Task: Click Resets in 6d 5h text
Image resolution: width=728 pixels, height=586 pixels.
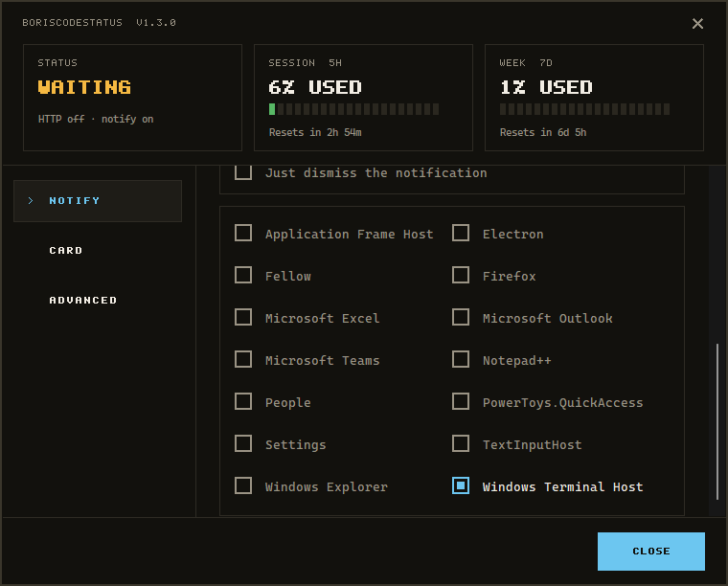Action: (543, 133)
